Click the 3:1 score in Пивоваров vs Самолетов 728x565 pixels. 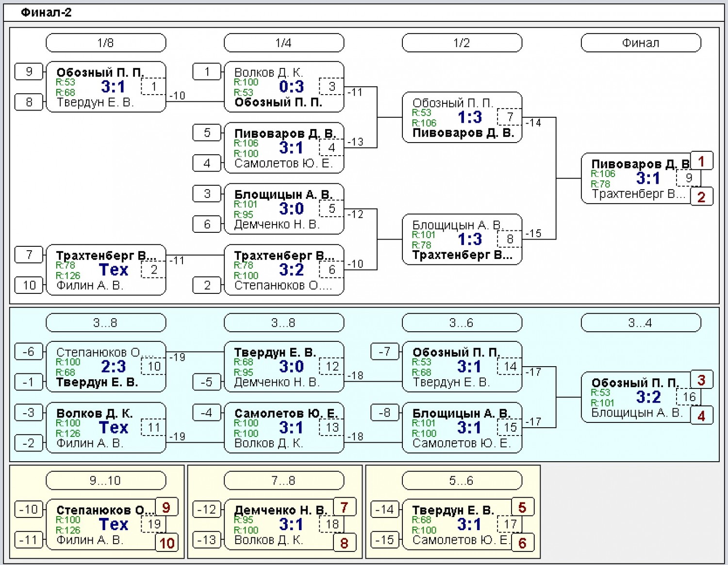pyautogui.click(x=291, y=148)
